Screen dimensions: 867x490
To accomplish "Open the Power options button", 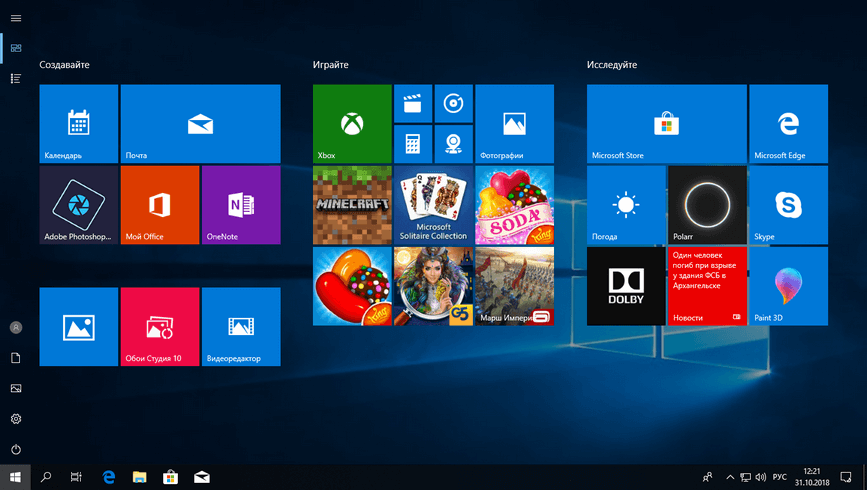I will tap(16, 449).
